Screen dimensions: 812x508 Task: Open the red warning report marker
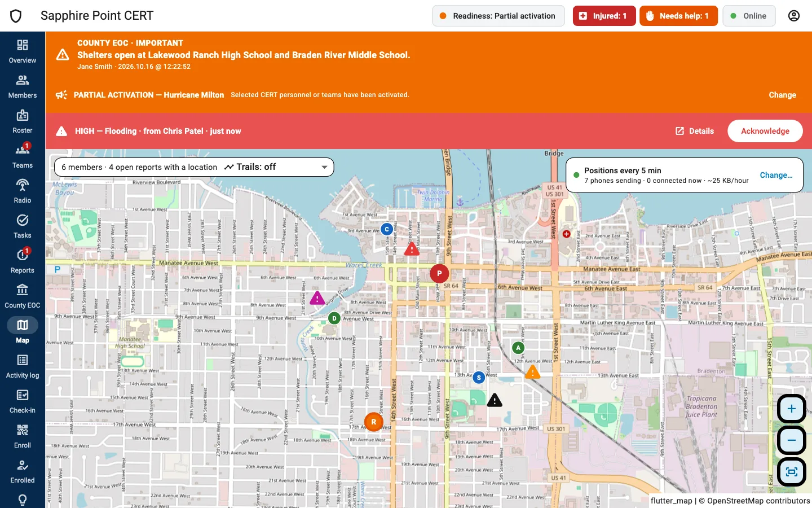coord(412,248)
